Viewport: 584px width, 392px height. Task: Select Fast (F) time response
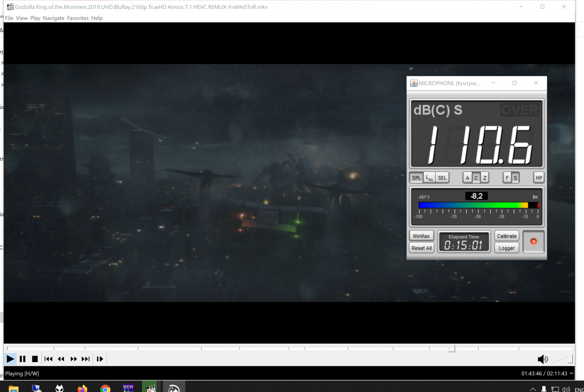[x=507, y=178]
